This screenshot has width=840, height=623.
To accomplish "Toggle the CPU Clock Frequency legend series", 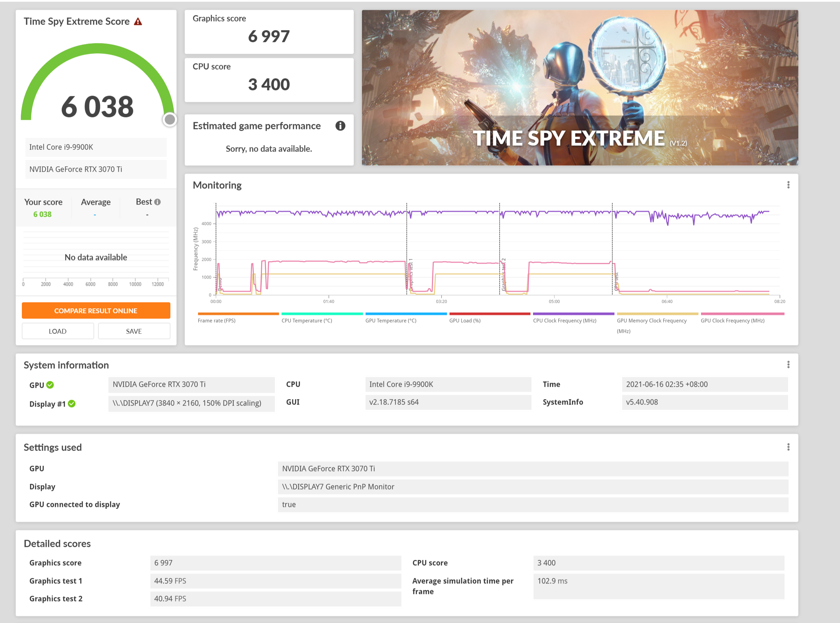I will point(564,321).
